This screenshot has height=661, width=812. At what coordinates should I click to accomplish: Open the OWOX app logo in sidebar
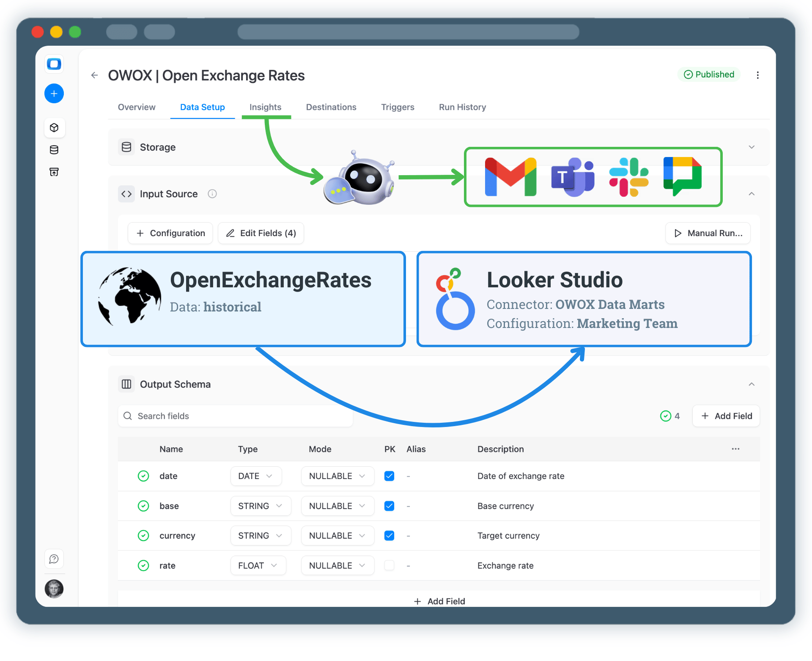pyautogui.click(x=54, y=64)
